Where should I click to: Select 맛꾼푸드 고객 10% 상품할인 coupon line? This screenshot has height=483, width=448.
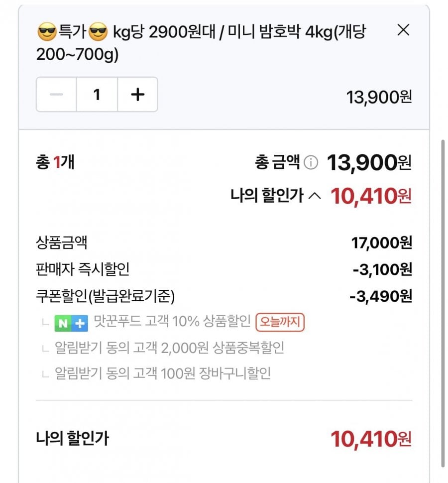(172, 321)
